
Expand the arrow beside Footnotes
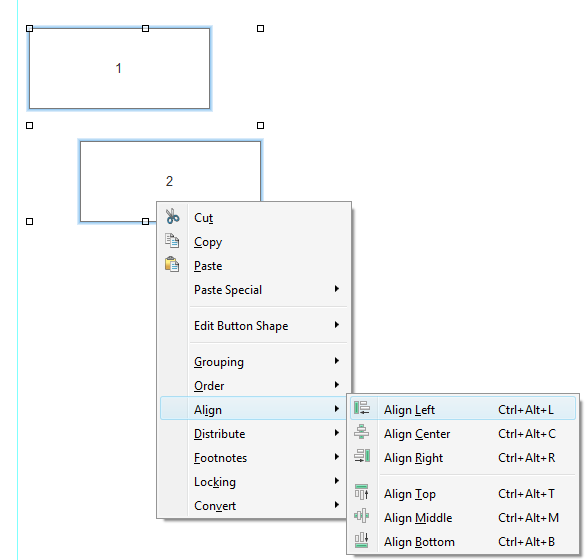point(337,456)
